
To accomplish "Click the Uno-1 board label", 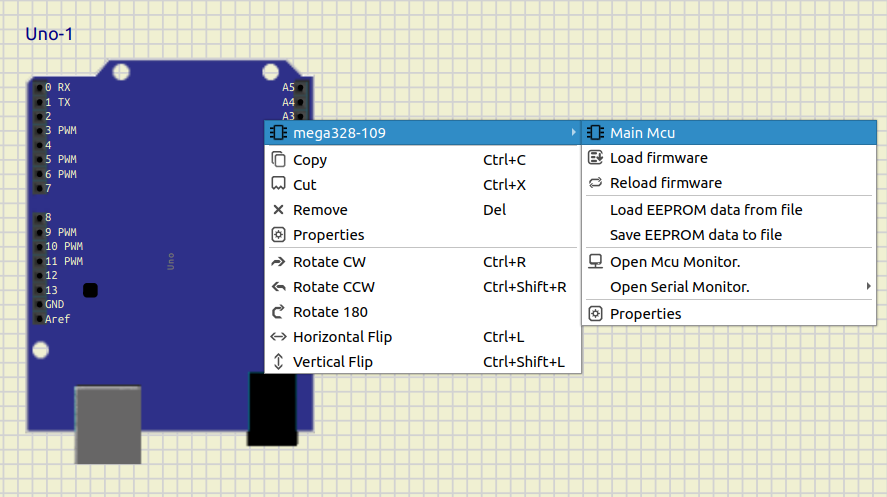I will [49, 35].
